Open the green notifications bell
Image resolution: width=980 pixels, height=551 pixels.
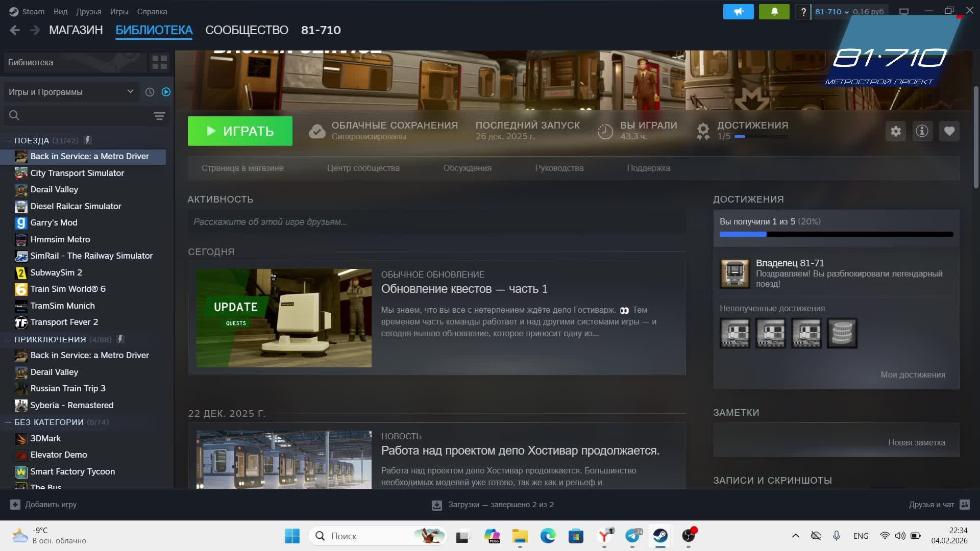[774, 11]
